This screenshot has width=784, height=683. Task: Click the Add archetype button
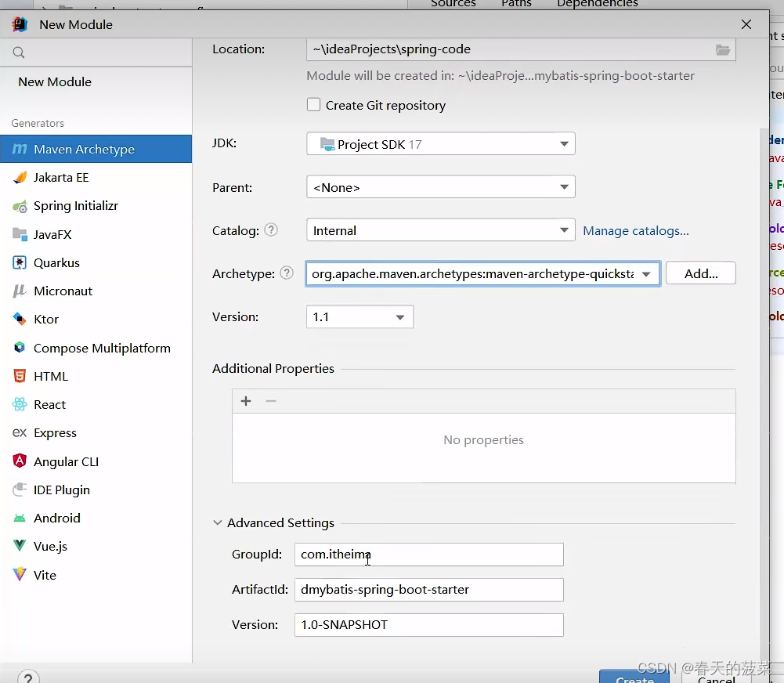click(700, 273)
